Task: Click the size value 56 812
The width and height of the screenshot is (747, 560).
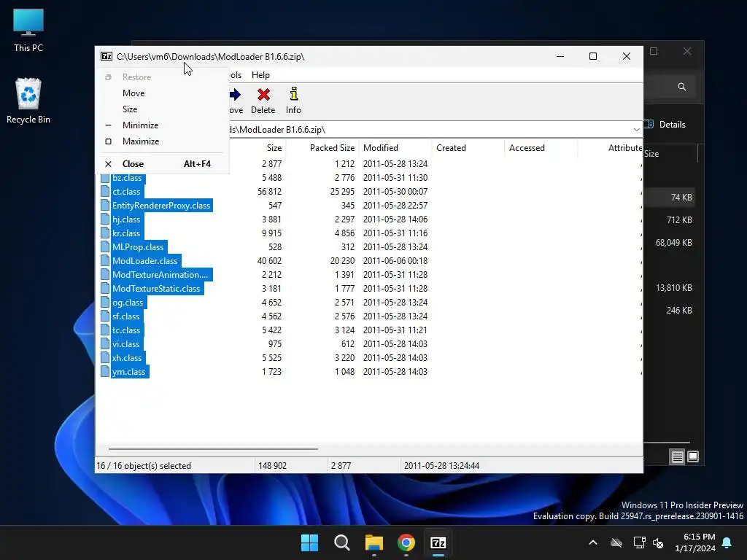Action: (x=270, y=192)
